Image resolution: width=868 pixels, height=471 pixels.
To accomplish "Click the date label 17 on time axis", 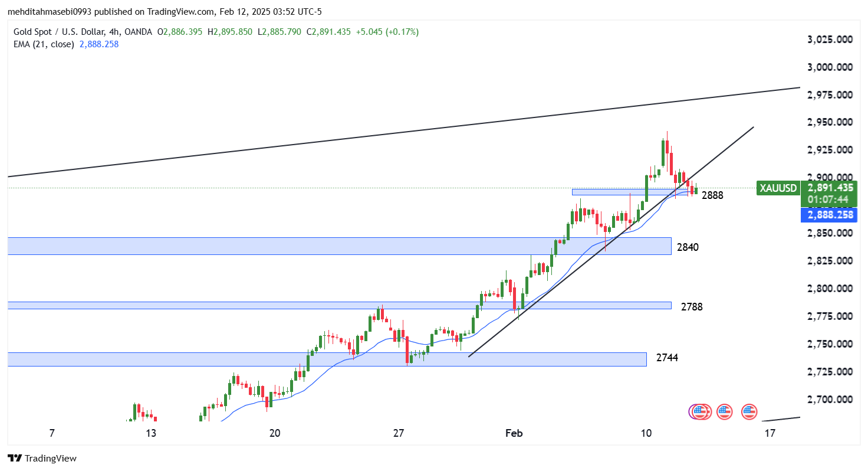I will pos(770,434).
